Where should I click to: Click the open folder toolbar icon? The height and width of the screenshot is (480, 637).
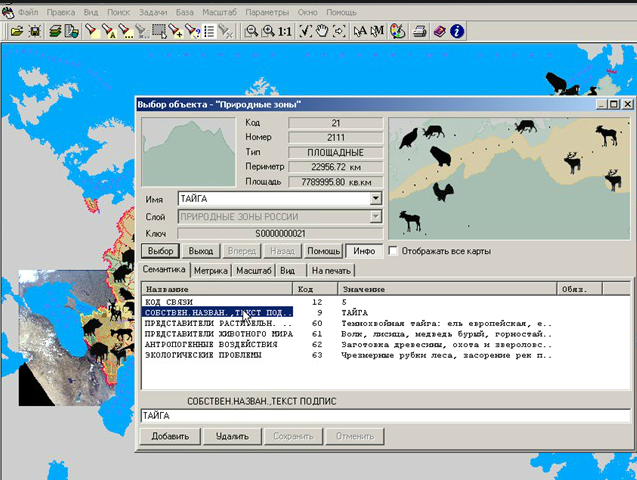coord(16,32)
